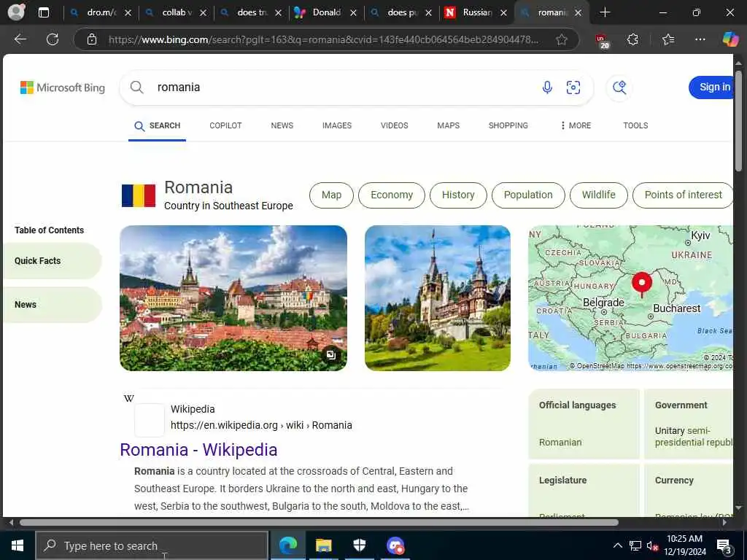Open the extension icon with the 20 badge
The image size is (747, 560).
[x=602, y=41]
